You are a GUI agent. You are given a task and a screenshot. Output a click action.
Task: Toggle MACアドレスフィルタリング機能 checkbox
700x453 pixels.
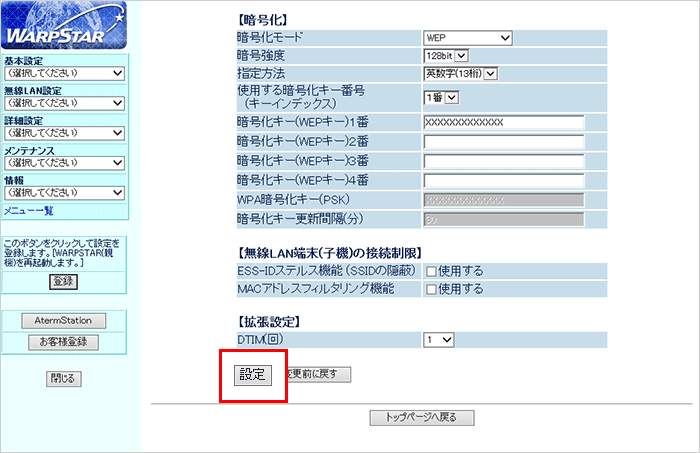430,289
